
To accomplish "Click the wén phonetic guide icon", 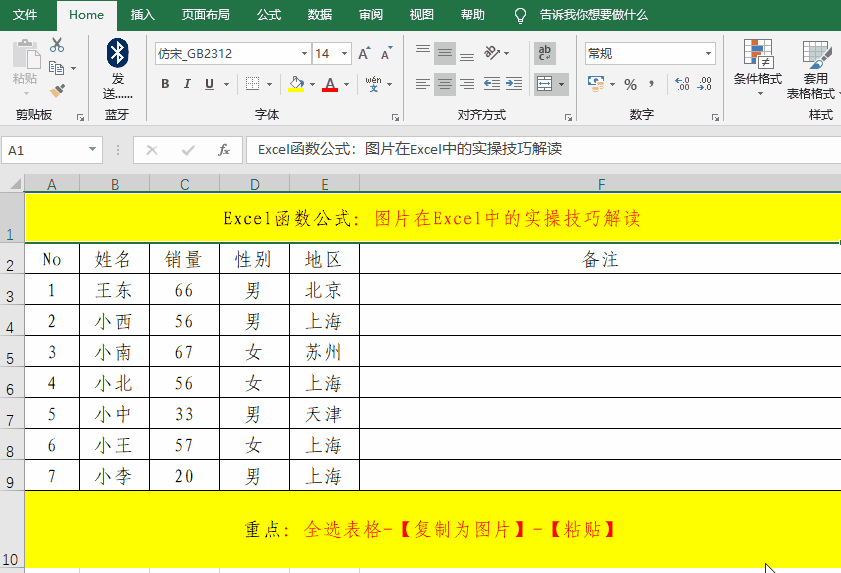I will pos(374,84).
